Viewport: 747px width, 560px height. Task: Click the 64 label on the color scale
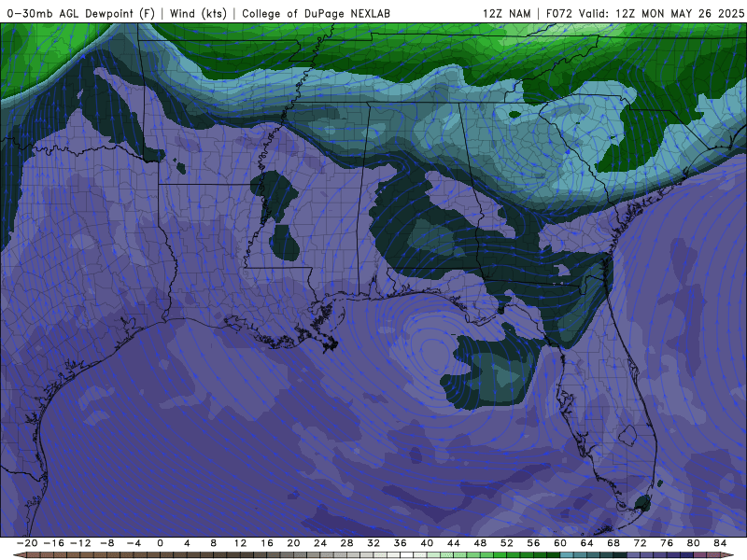pyautogui.click(x=587, y=543)
